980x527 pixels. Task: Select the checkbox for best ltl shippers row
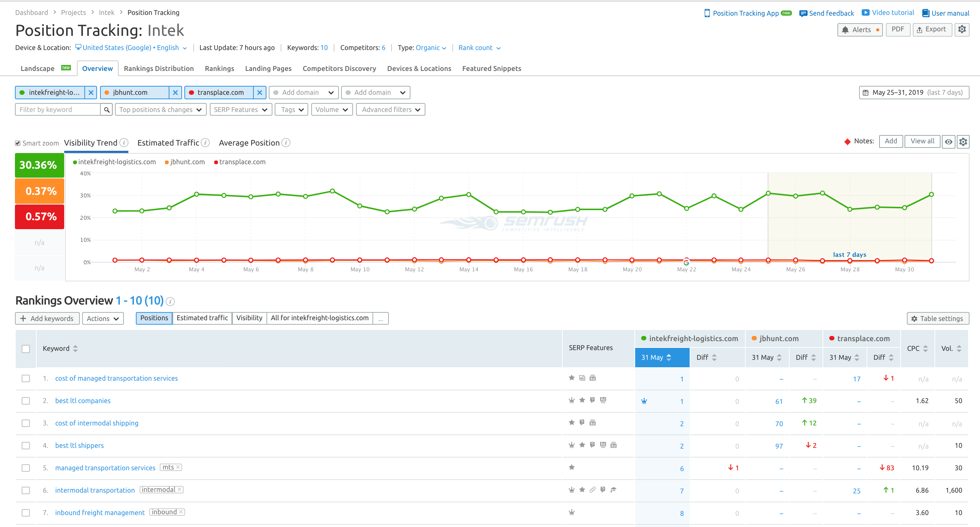tap(25, 446)
